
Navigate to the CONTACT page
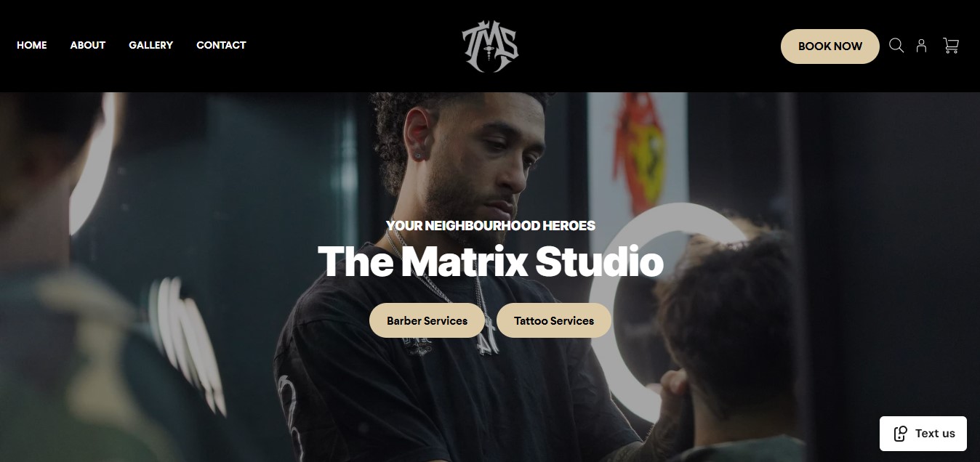tap(221, 45)
